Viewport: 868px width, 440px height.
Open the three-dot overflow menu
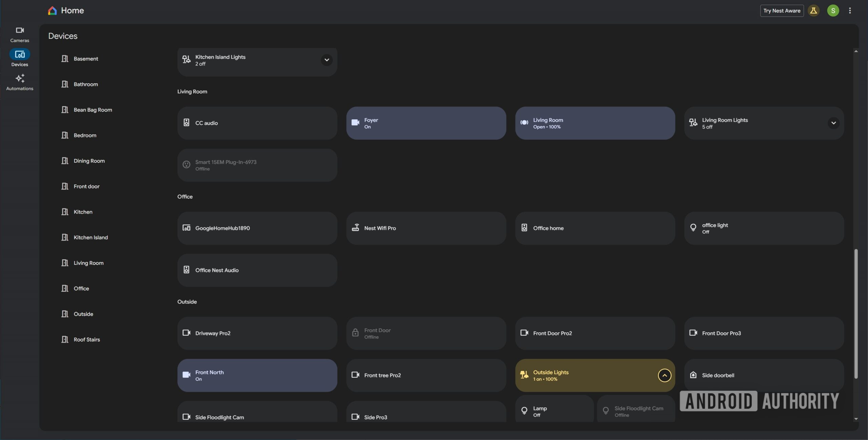tap(850, 11)
